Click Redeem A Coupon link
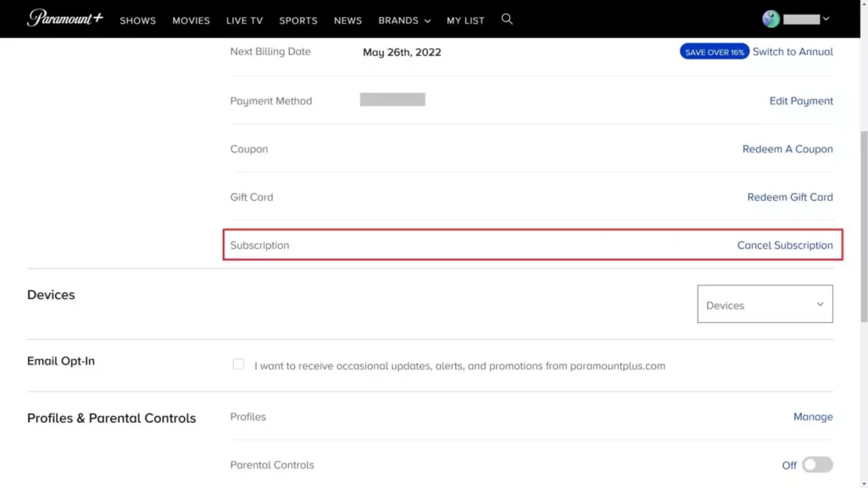Image resolution: width=868 pixels, height=488 pixels. point(787,149)
